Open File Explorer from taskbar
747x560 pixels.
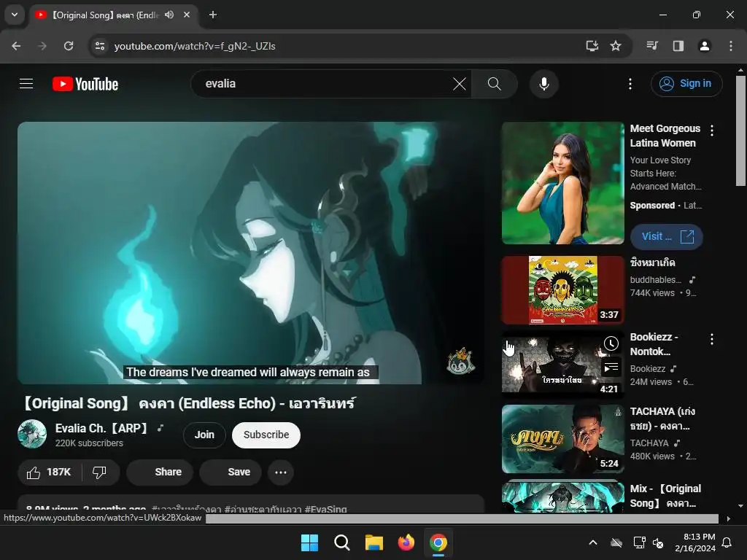374,542
